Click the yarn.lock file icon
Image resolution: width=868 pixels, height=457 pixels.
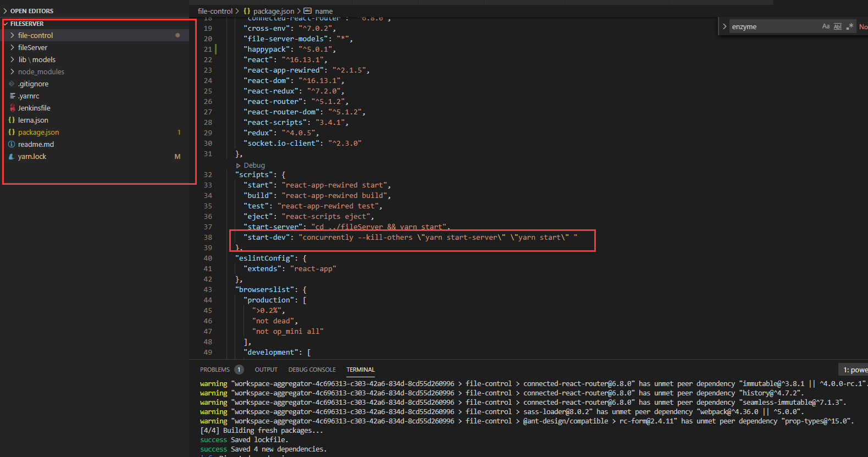click(x=12, y=157)
